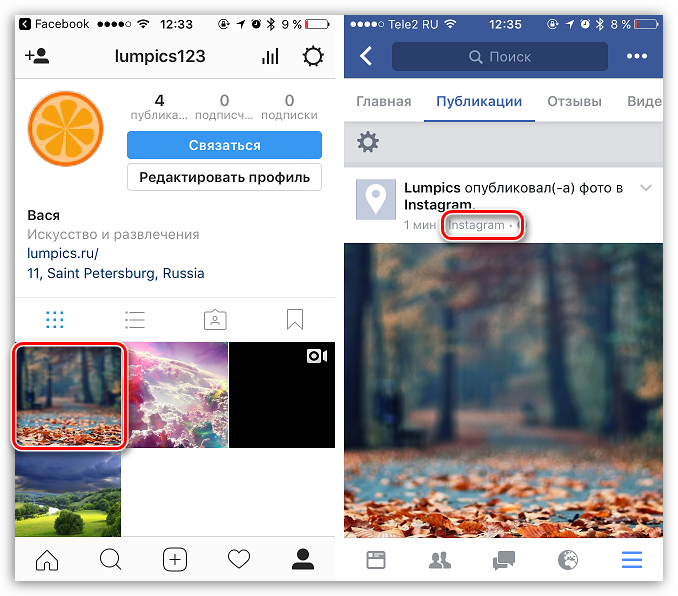
Task: Switch to the Отзывы tab
Action: coord(574,101)
